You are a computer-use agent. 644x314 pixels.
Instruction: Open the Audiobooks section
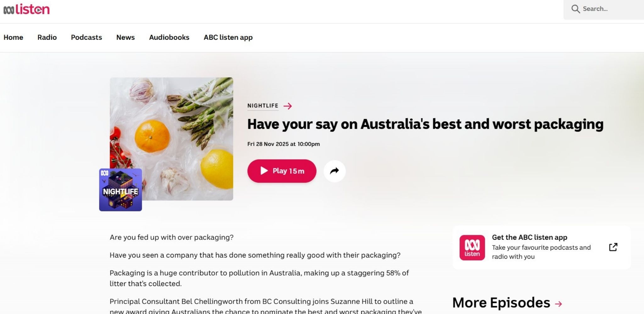(x=169, y=37)
